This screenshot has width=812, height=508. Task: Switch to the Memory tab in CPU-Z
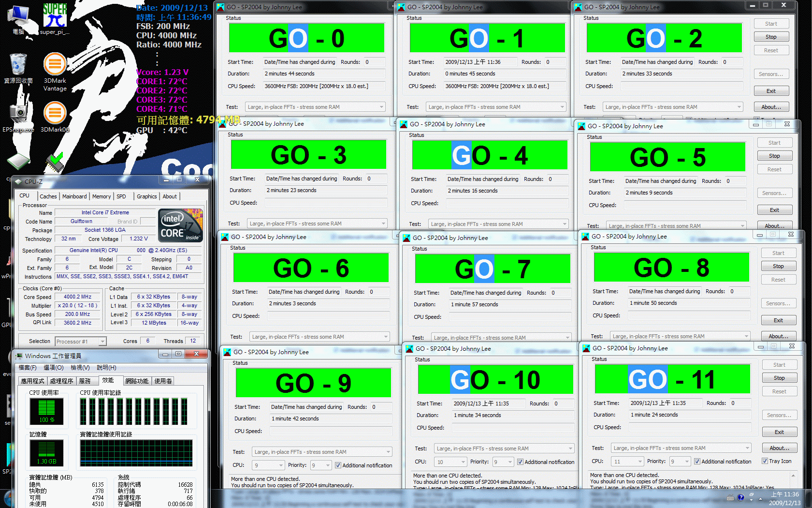101,196
